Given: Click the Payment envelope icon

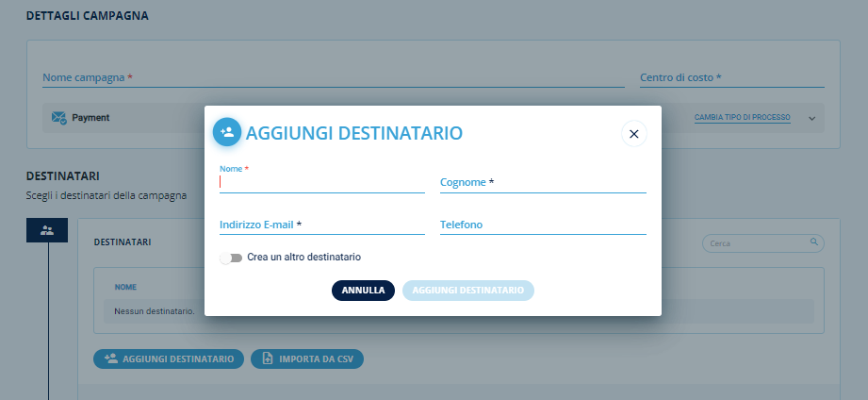Looking at the screenshot, I should point(58,118).
